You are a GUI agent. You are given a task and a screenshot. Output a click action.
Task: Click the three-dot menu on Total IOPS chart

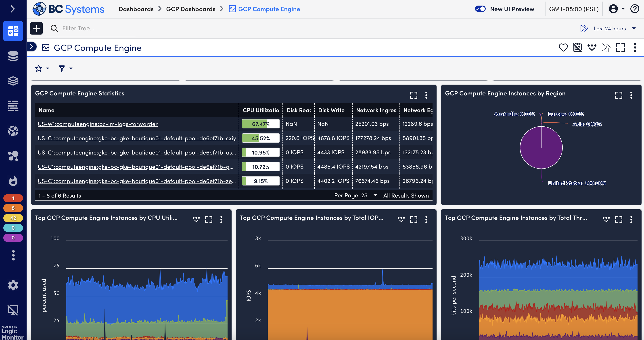(x=426, y=219)
